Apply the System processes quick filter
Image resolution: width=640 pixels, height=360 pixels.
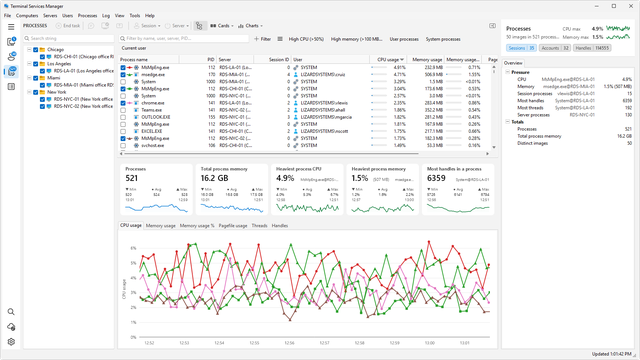(x=443, y=39)
